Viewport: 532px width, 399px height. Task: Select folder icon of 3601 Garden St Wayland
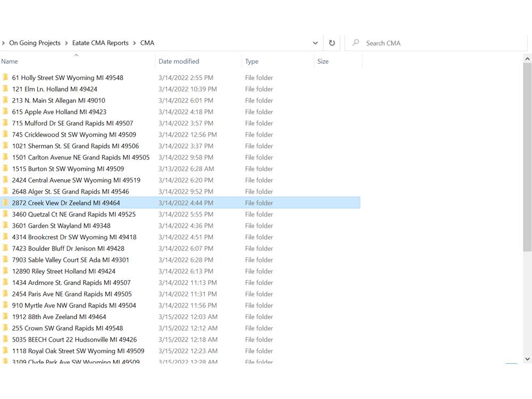point(5,226)
